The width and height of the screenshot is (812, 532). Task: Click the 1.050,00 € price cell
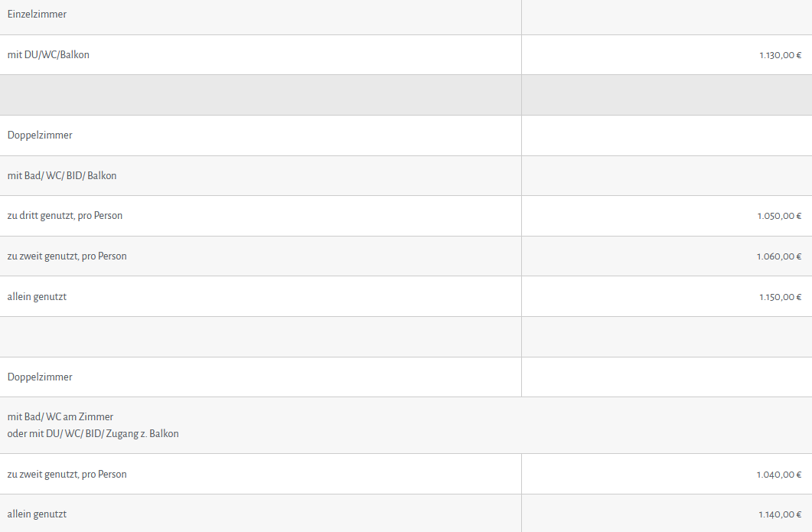pos(667,216)
